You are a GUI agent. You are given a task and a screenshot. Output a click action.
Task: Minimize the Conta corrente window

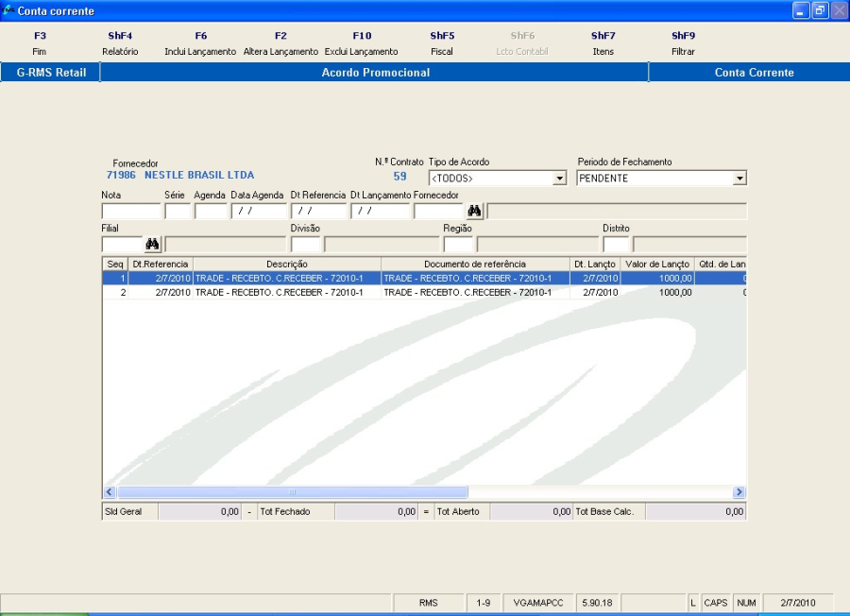click(801, 10)
